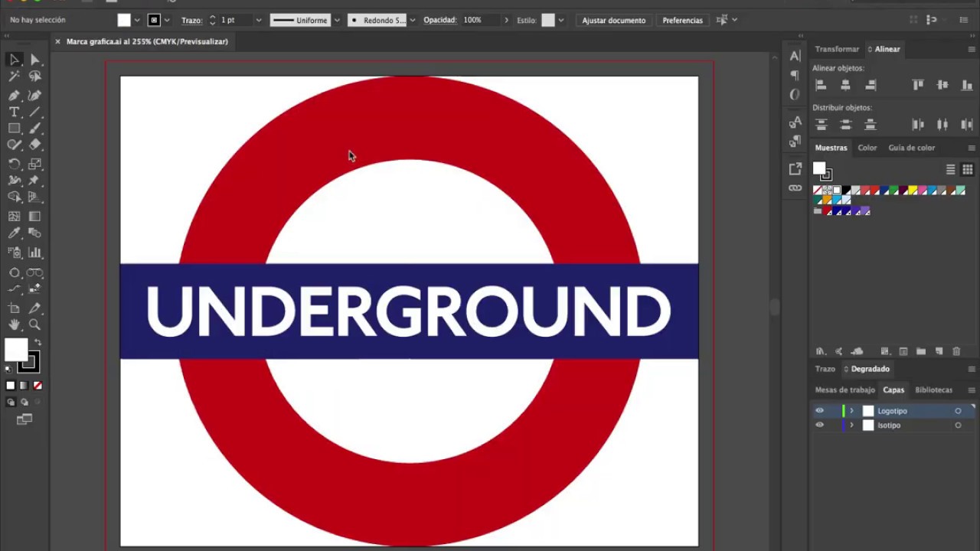Select the Selection tool (black arrow)
Screen dimensions: 980x551
(x=15, y=60)
